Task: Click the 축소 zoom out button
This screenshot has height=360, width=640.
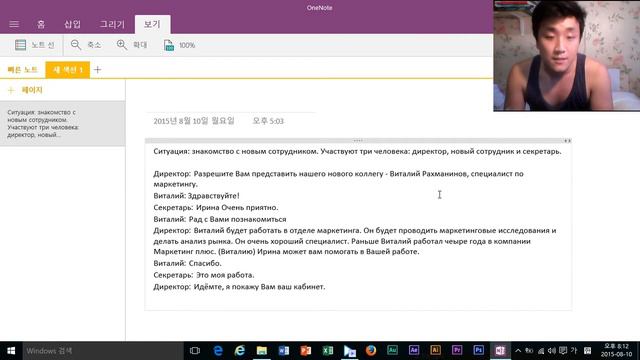Action: coord(86,45)
